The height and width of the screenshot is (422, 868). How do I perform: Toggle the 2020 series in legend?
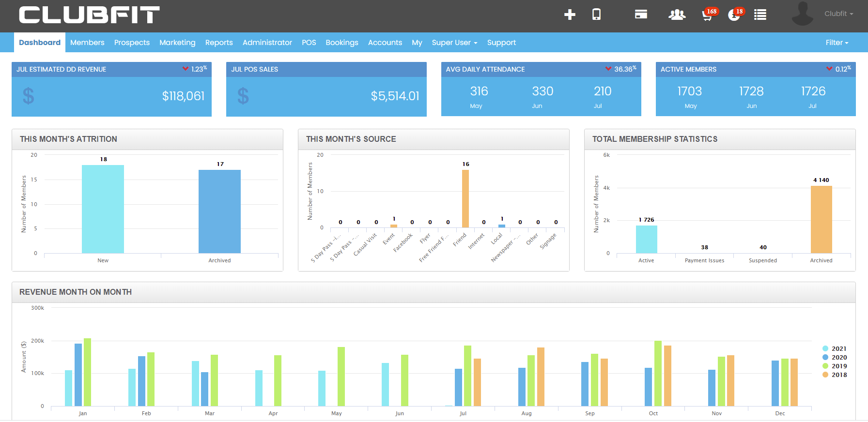tap(835, 357)
